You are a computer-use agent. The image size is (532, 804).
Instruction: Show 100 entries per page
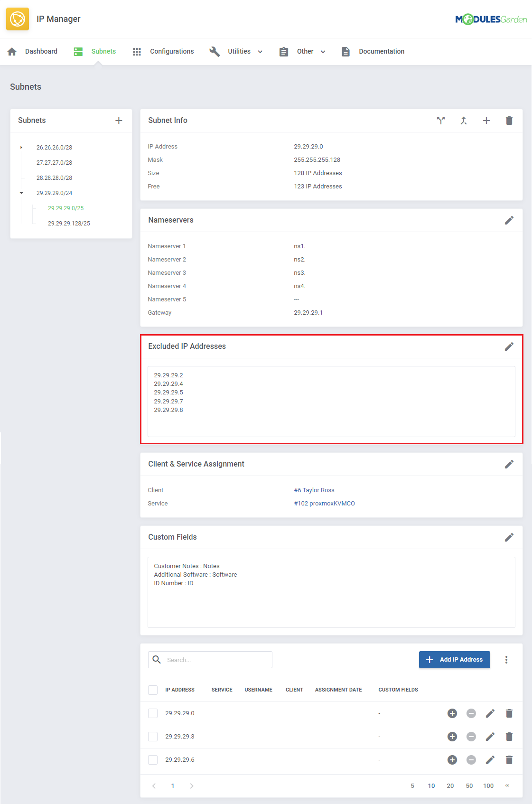(488, 786)
